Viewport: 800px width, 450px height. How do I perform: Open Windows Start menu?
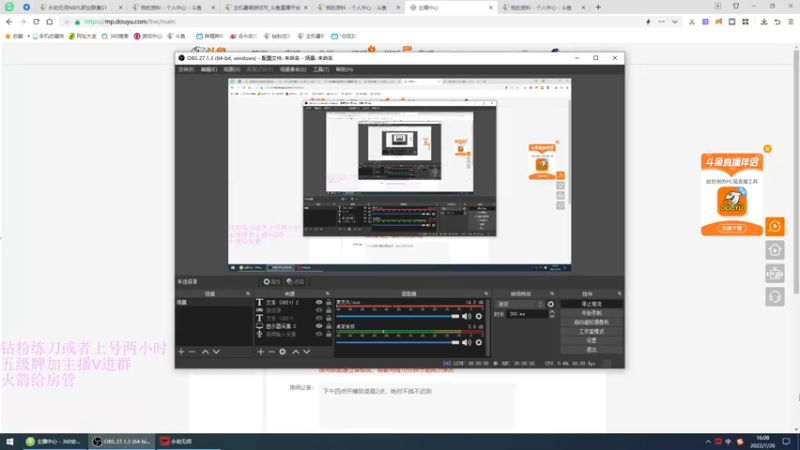(10, 442)
